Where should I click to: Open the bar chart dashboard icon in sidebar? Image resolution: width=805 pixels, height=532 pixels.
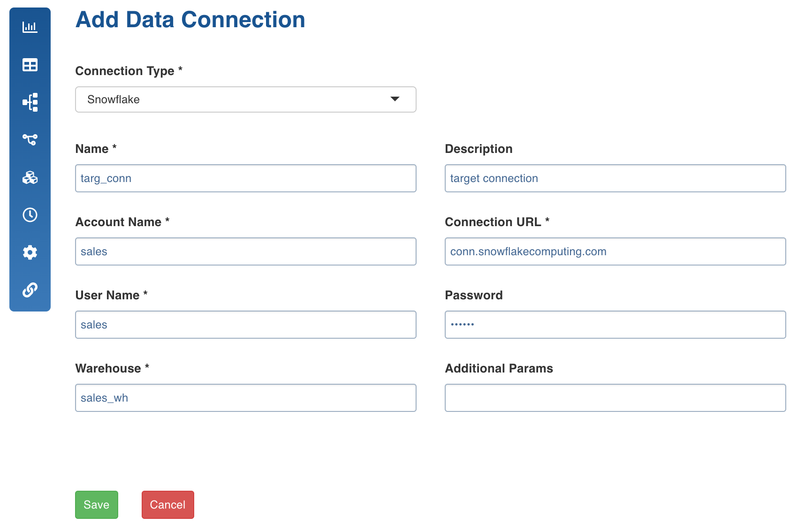pyautogui.click(x=30, y=27)
